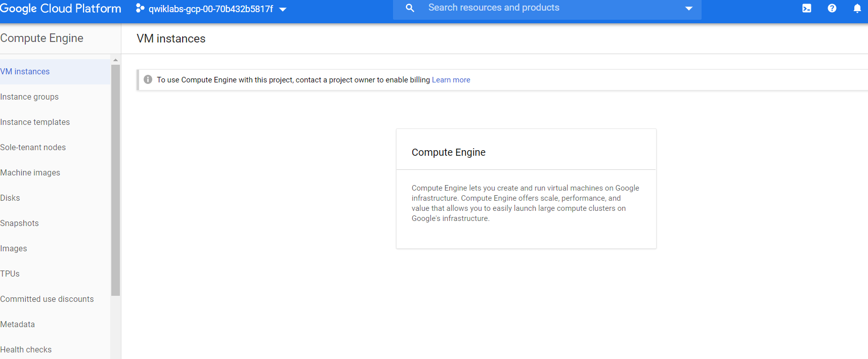Expand the qwiklabs project dropdown arrow
The height and width of the screenshot is (359, 868).
click(x=283, y=9)
